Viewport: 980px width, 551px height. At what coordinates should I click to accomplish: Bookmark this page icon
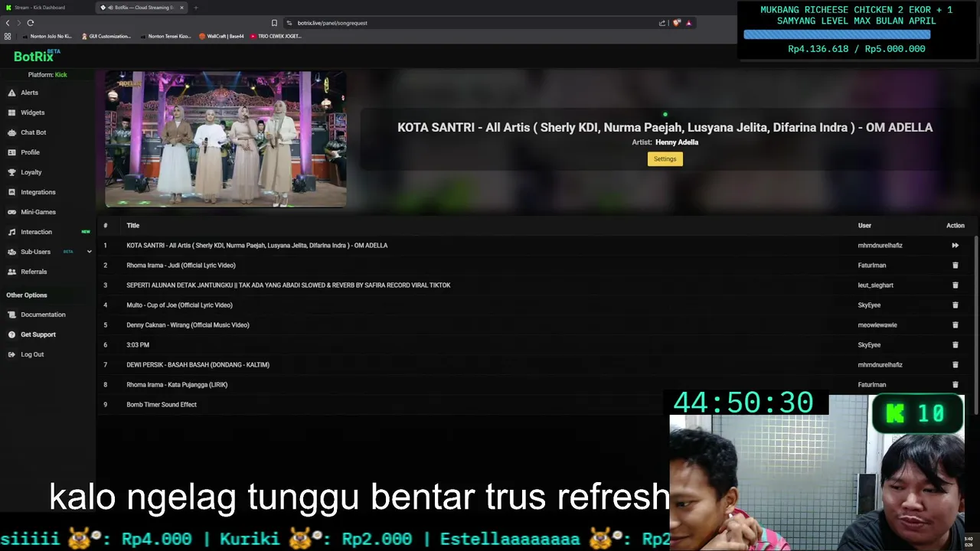[274, 23]
